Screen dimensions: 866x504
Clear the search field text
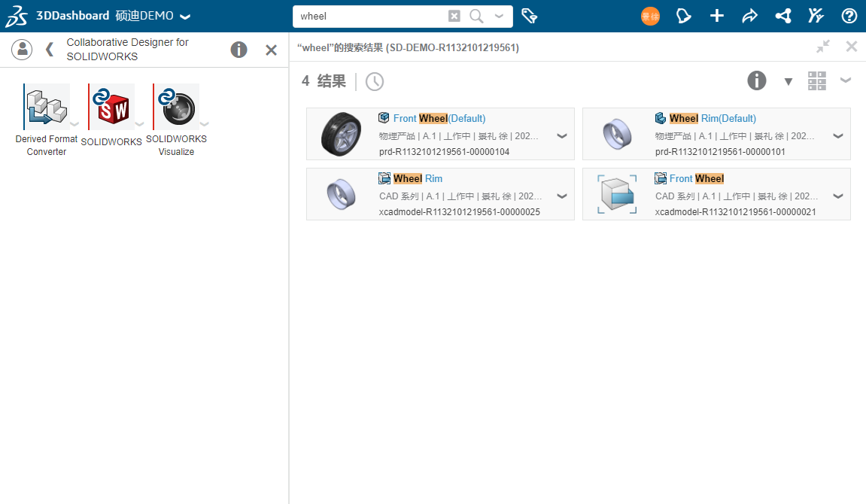454,16
